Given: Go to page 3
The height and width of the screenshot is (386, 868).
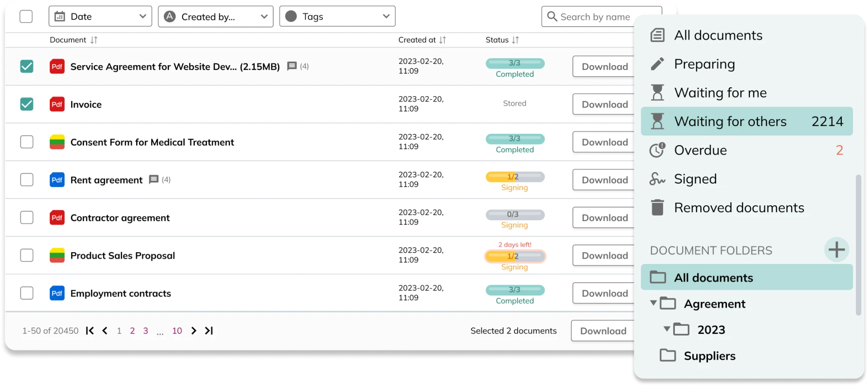Looking at the screenshot, I should pos(146,331).
